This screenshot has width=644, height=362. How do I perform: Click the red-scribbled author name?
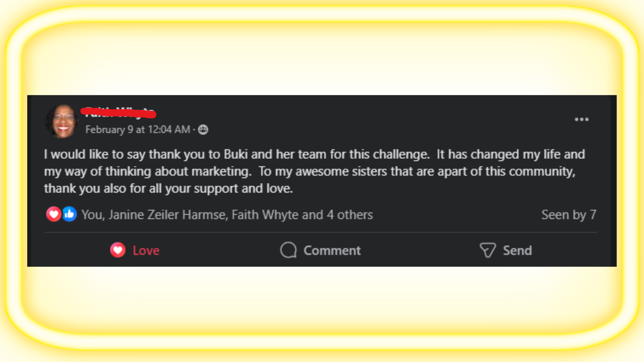(x=119, y=113)
